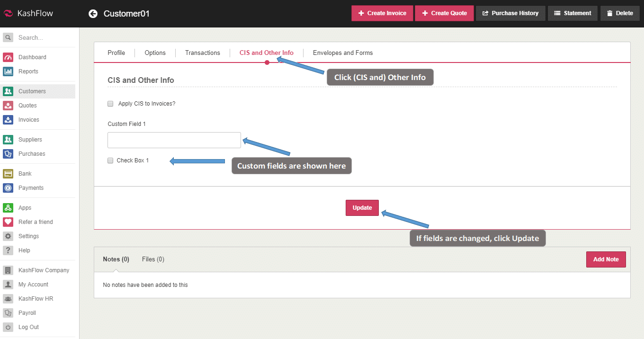This screenshot has height=339, width=644.
Task: Select the Quotes icon in sidebar
Action: coord(8,106)
